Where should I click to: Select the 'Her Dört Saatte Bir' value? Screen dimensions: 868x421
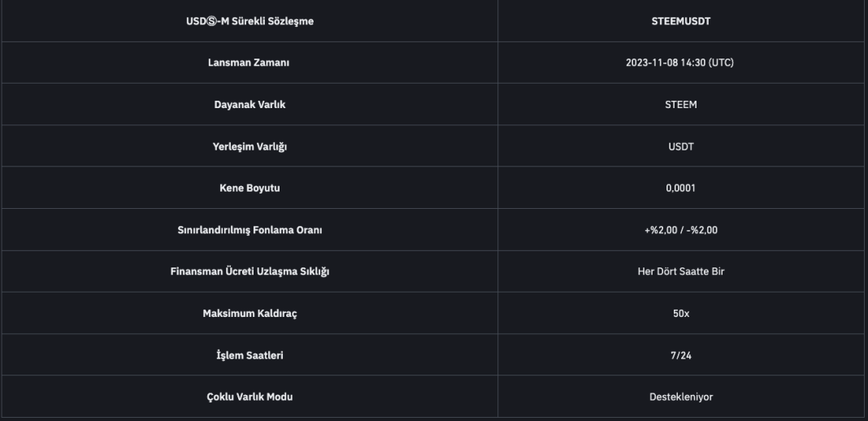click(x=683, y=271)
